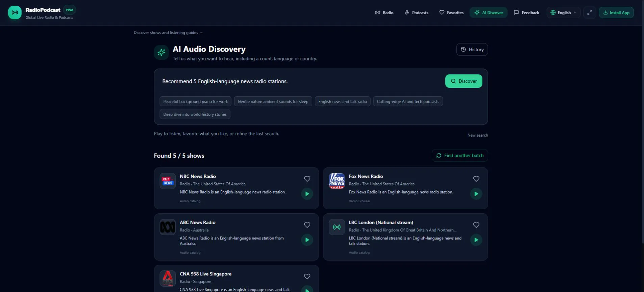Open CNA 938 Live station logo
The height and width of the screenshot is (292, 644).
(x=168, y=278)
